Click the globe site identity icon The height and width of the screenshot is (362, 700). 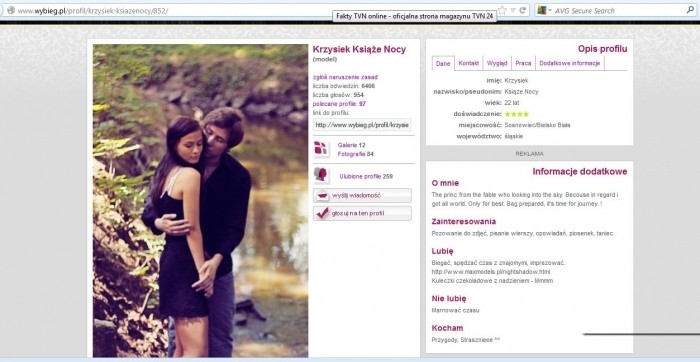point(11,10)
